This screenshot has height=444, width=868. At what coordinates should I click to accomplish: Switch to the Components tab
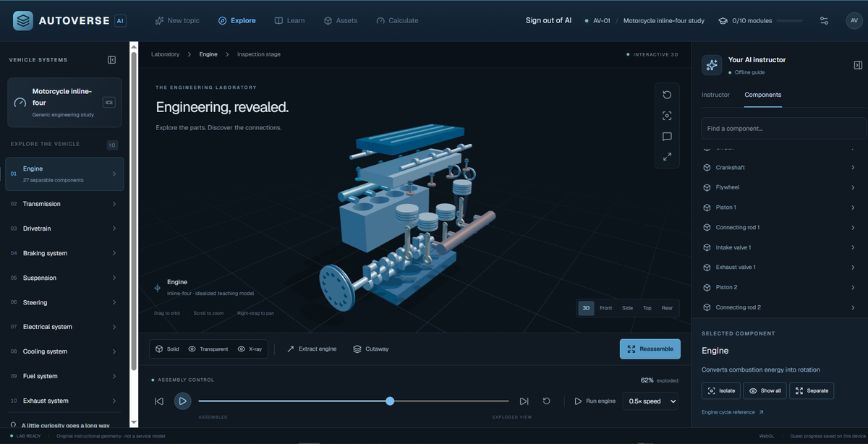tap(763, 95)
